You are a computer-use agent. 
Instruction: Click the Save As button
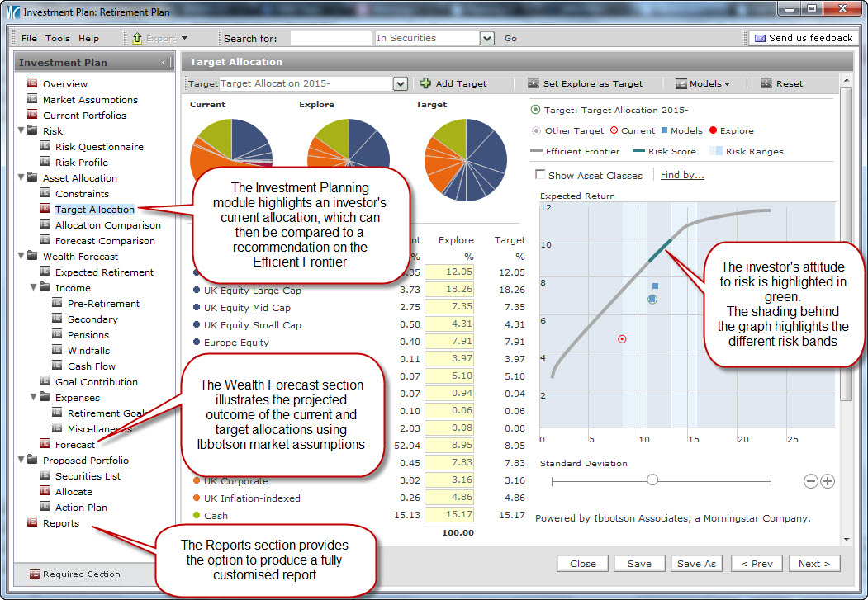tap(696, 564)
